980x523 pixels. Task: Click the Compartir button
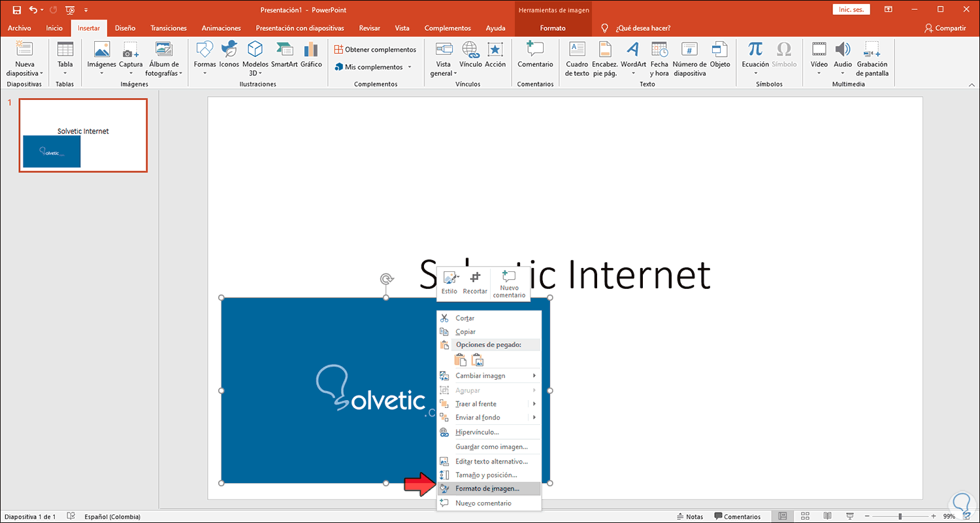(x=945, y=28)
